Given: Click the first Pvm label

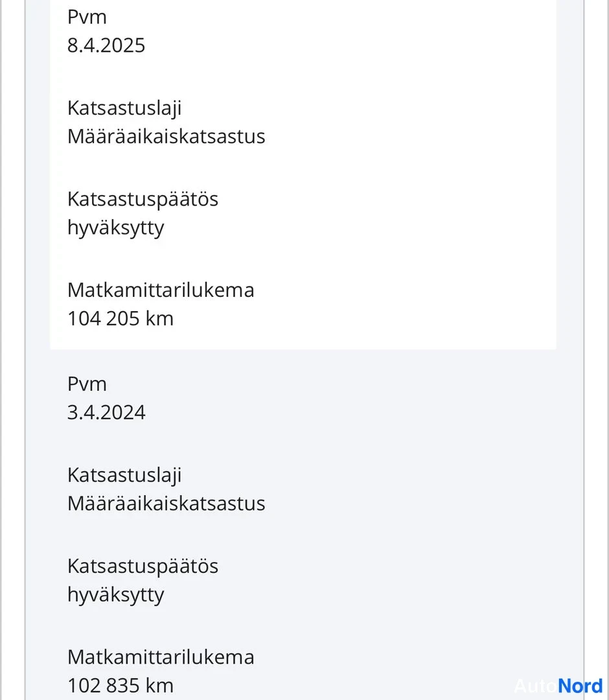Looking at the screenshot, I should [x=87, y=17].
